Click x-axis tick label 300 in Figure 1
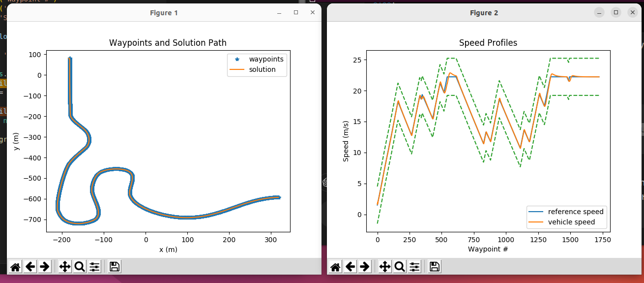This screenshot has height=283, width=644. 271,239
